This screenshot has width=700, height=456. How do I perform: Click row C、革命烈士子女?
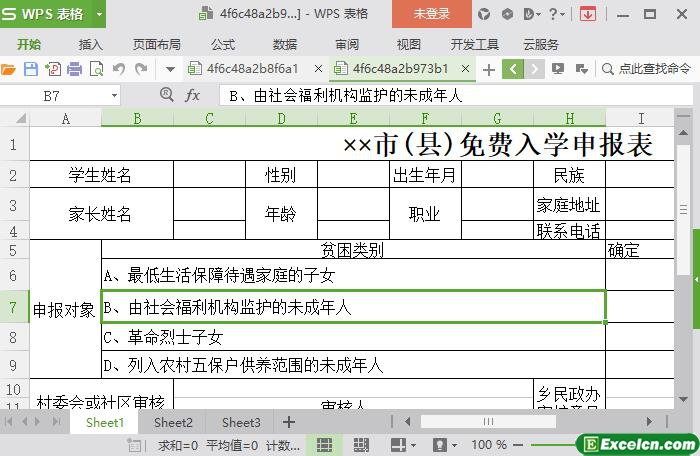(353, 337)
